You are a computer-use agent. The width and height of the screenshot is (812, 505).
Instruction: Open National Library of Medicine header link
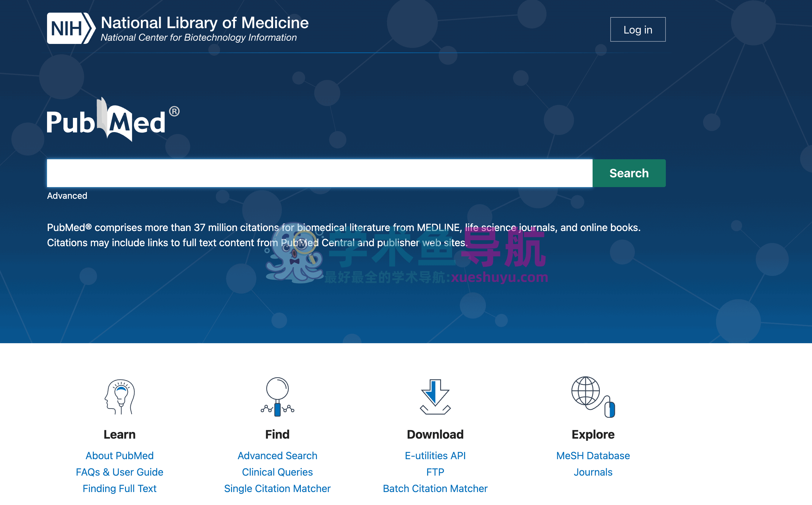(x=205, y=23)
